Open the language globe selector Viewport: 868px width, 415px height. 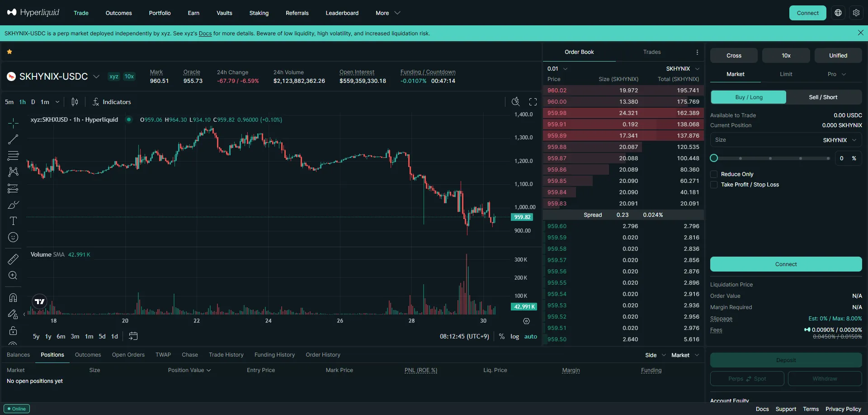(x=838, y=13)
